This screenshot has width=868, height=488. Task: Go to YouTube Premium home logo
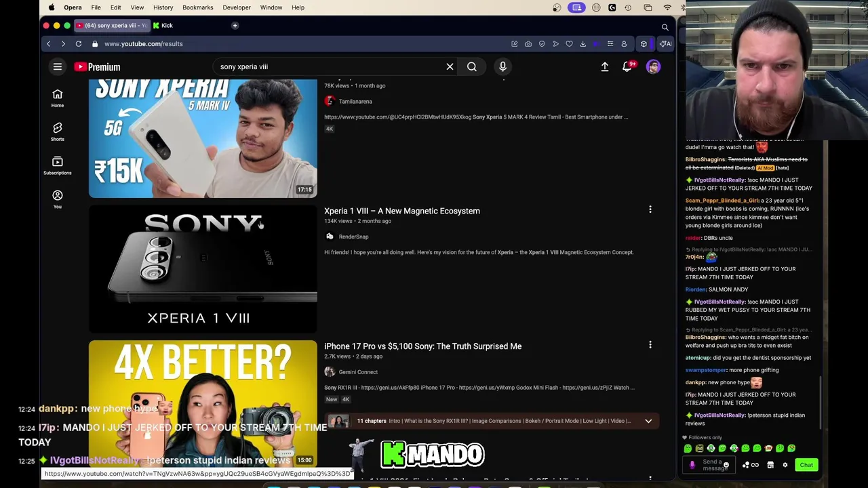(x=98, y=67)
